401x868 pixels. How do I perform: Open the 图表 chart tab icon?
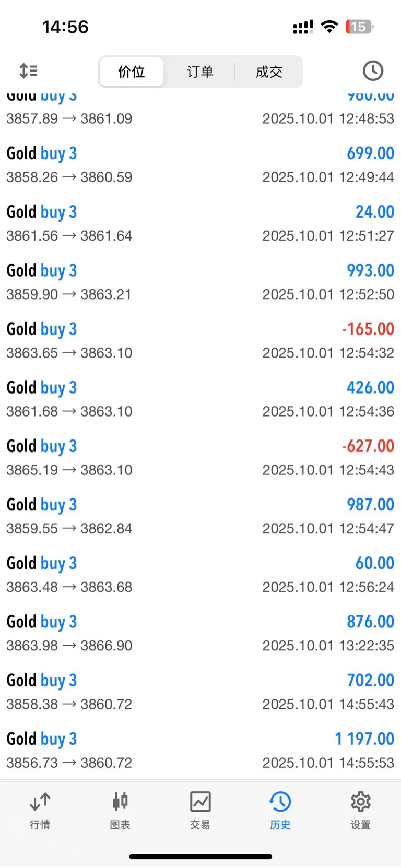pos(120,801)
